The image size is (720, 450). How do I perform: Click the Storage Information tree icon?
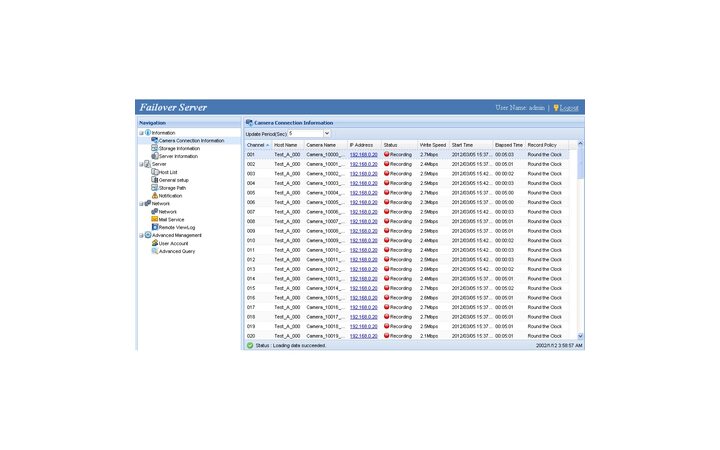click(x=154, y=148)
